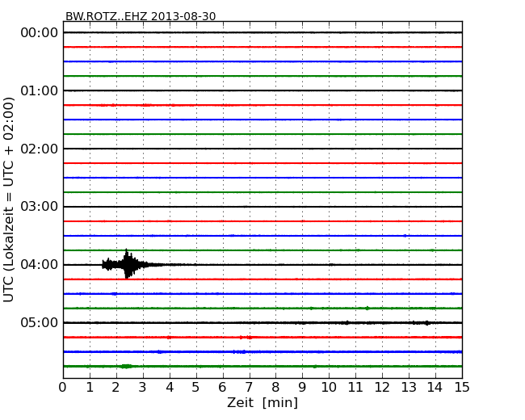Click the x-axis tick label 14
The height and width of the screenshot is (420, 525).
click(x=435, y=388)
